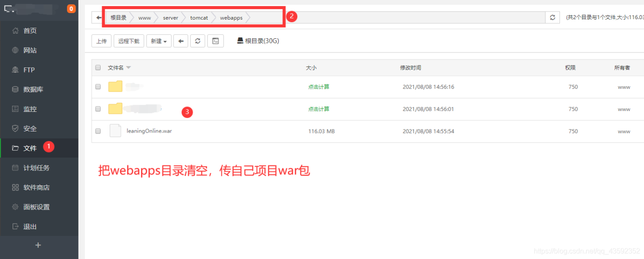
Task: Click the 上传 upload button
Action: pyautogui.click(x=102, y=41)
